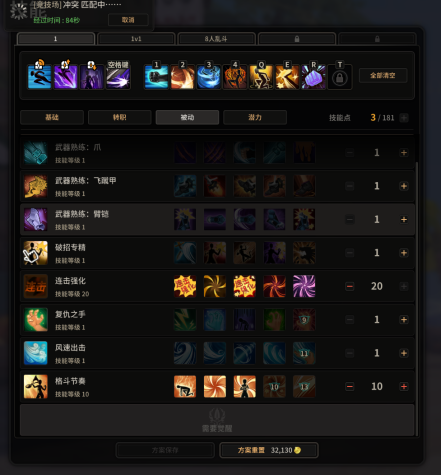Select the 复仇之手 green hand icon
The image size is (441, 475).
click(36, 320)
